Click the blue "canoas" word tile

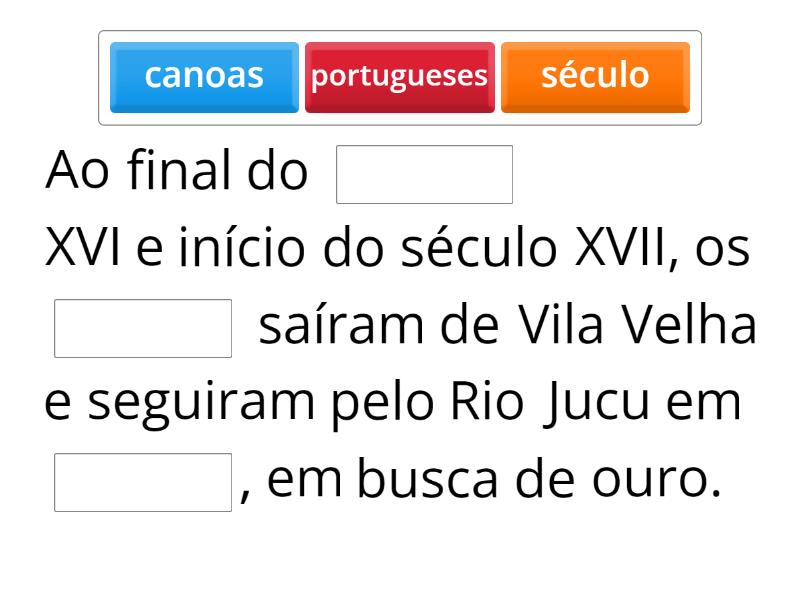204,77
